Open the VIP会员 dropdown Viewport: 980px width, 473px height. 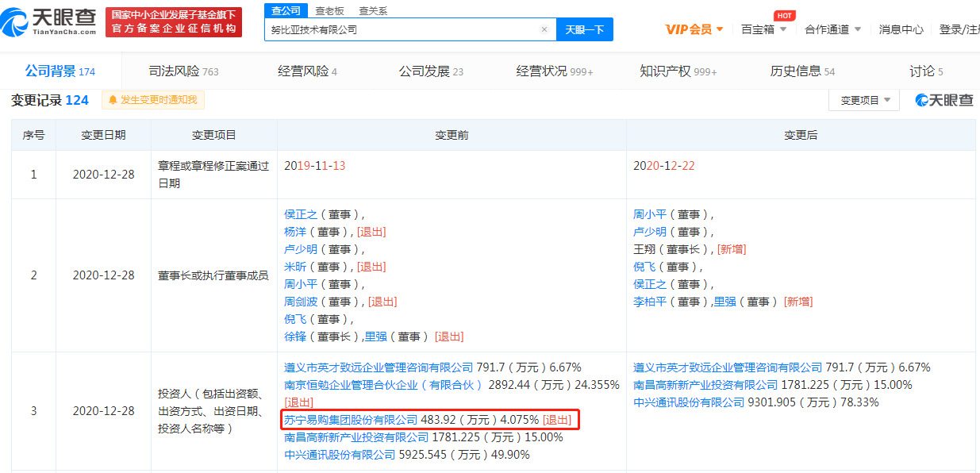pyautogui.click(x=694, y=29)
